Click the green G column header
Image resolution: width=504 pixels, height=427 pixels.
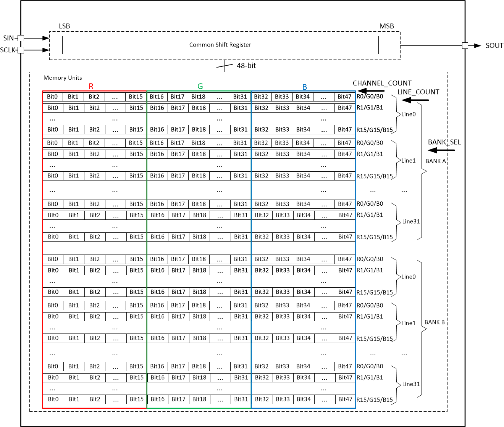[200, 86]
